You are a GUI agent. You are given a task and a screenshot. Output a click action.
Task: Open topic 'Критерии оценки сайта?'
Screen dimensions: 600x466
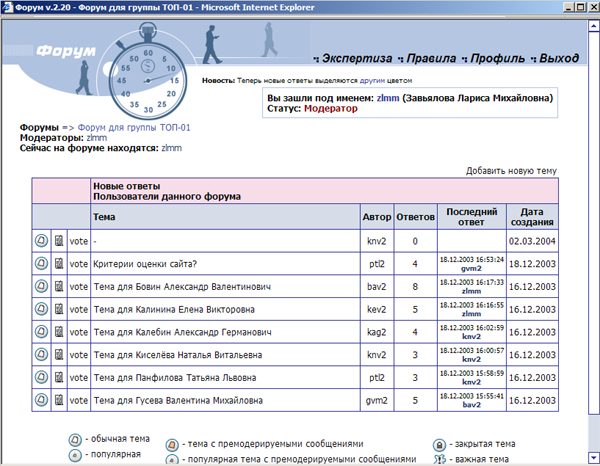145,264
